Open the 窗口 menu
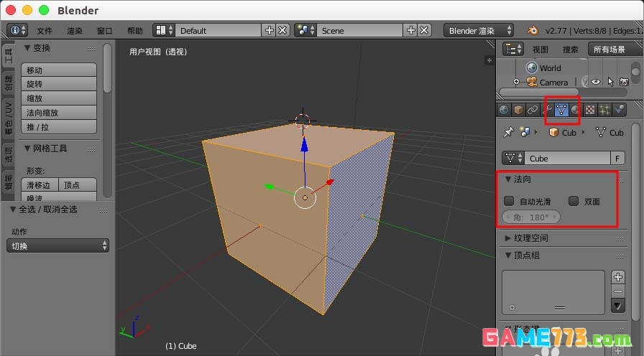The height and width of the screenshot is (356, 644). pyautogui.click(x=105, y=31)
